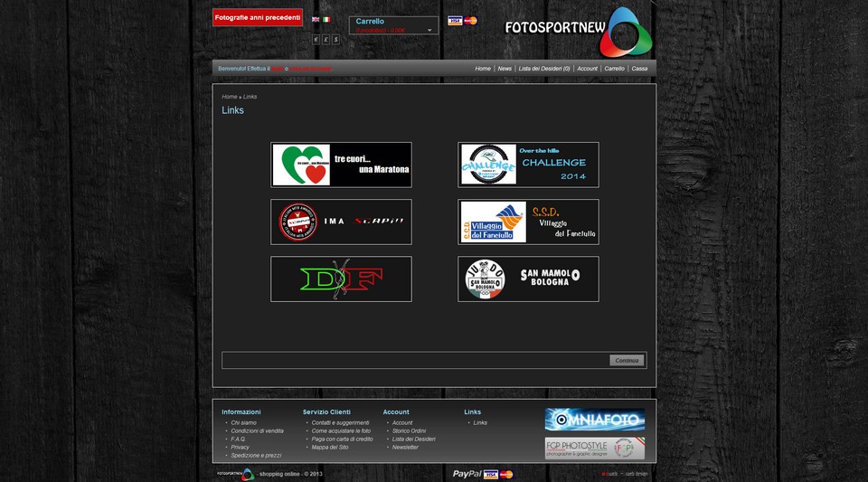Select the Pound currency icon
The width and height of the screenshot is (868, 482).
pyautogui.click(x=326, y=39)
